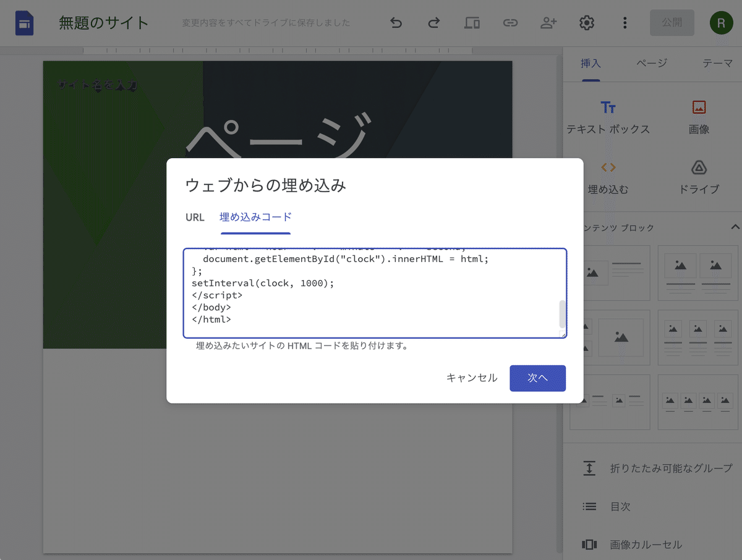This screenshot has height=560, width=742.
Task: Open the more options menu
Action: point(625,23)
